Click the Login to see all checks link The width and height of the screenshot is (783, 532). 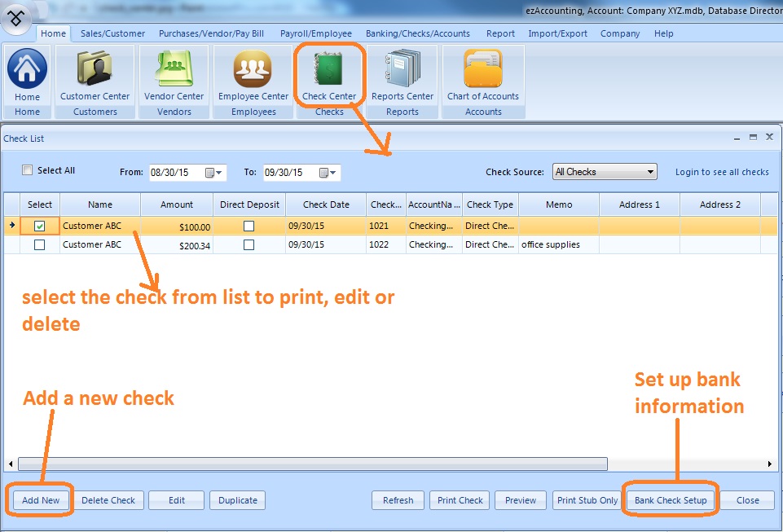[722, 172]
